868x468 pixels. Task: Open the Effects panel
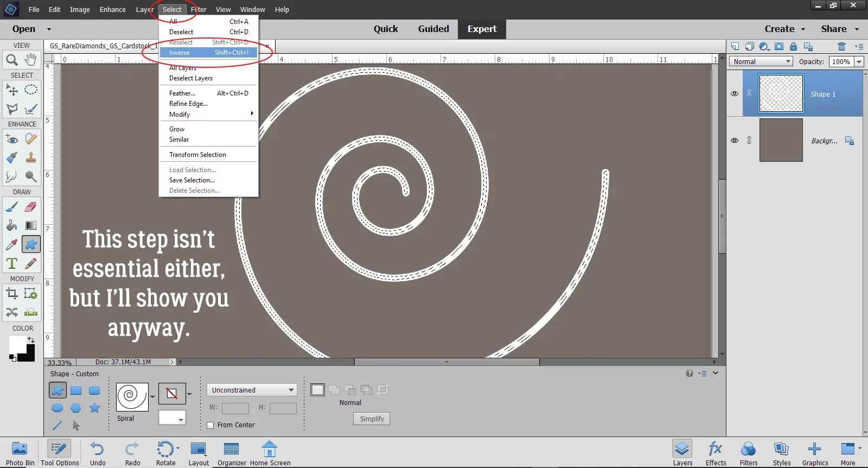tap(716, 453)
